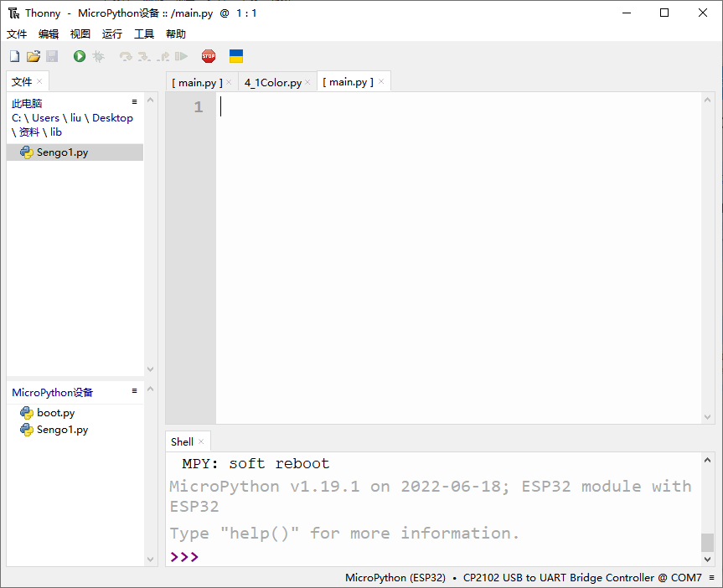Click the lib folder in the path
Image resolution: width=723 pixels, height=588 pixels.
tap(56, 132)
